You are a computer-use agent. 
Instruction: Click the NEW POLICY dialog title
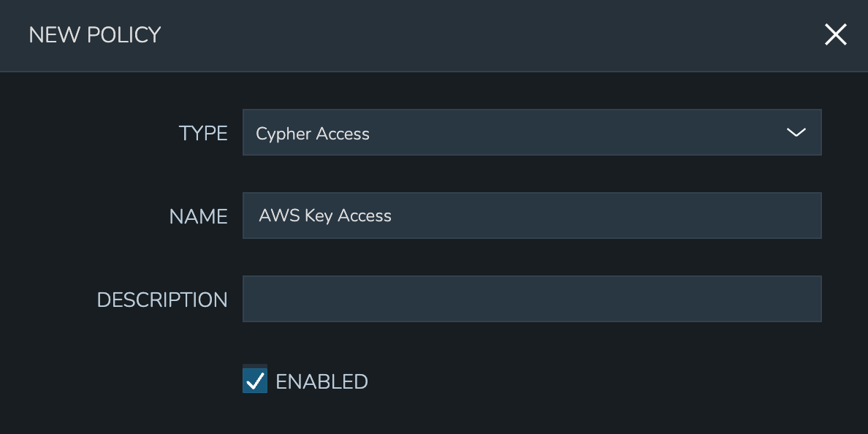[x=95, y=35]
